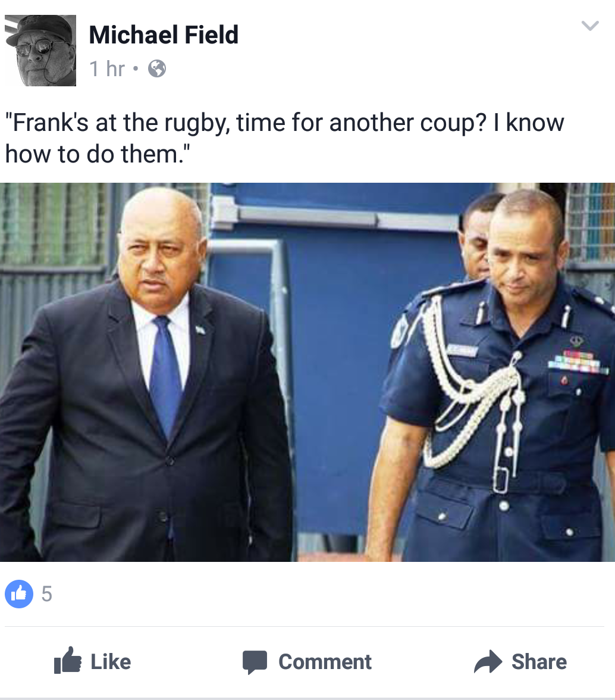
Task: Tap the share arrow icon
Action: [488, 661]
